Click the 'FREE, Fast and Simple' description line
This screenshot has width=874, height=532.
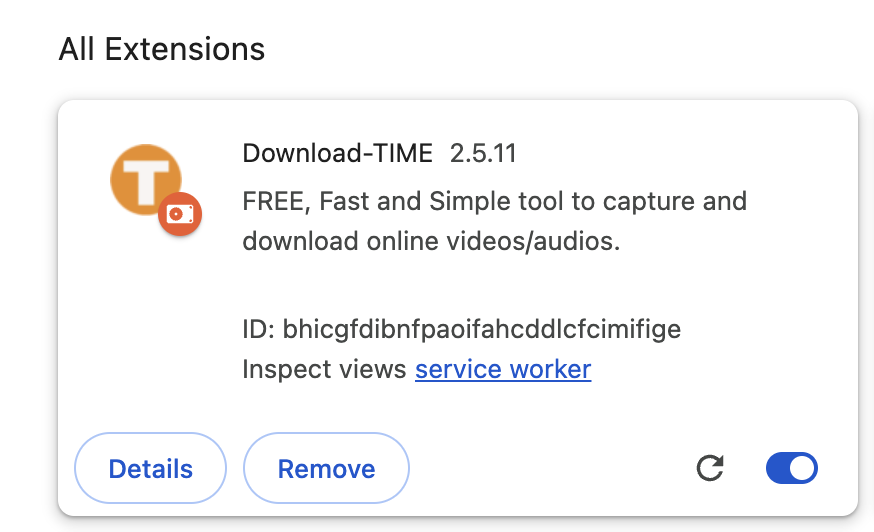pos(494,201)
